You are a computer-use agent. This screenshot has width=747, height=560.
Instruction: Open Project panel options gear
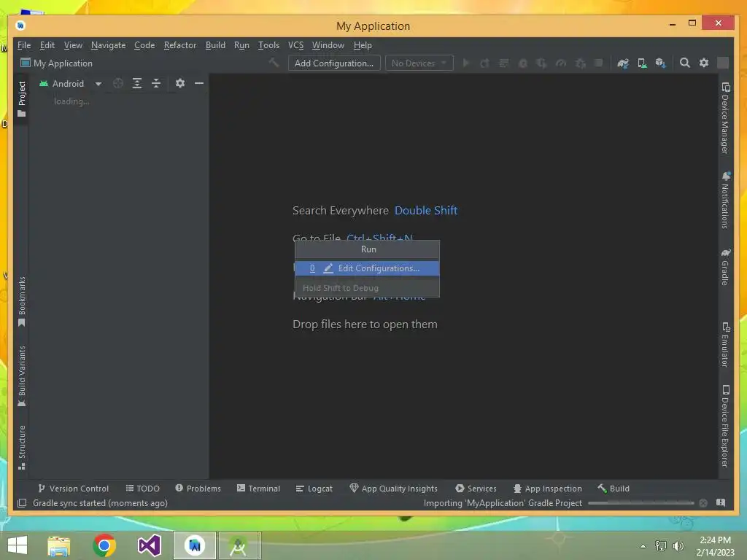179,83
